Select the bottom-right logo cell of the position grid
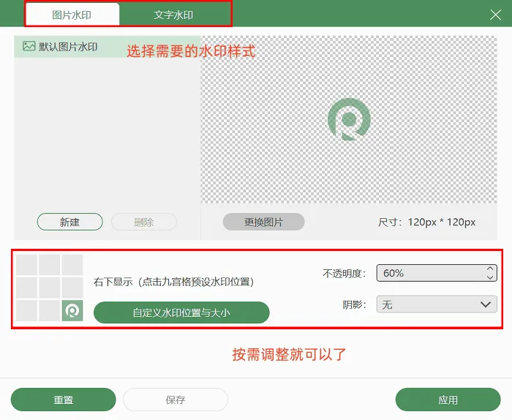This screenshot has width=512, height=420. tap(72, 310)
